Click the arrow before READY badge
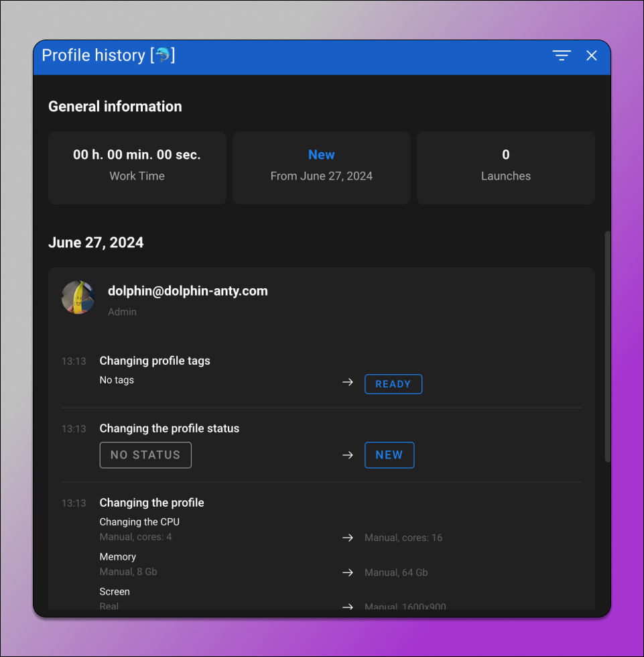644x657 pixels. click(x=348, y=382)
